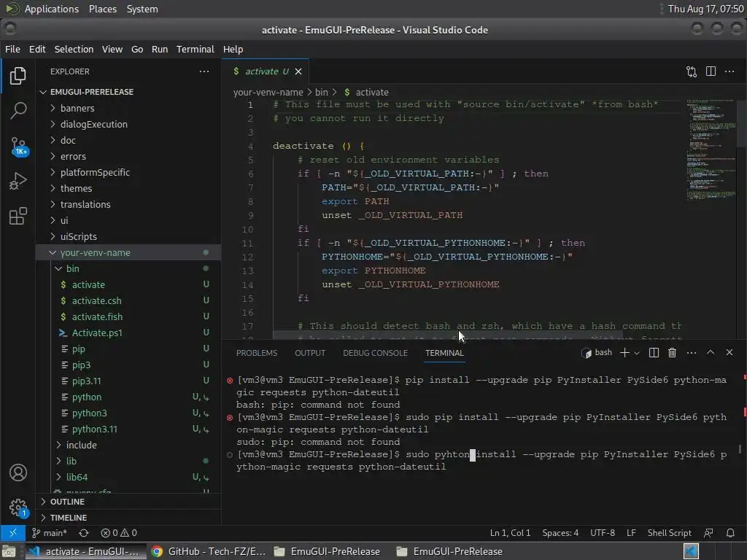The height and width of the screenshot is (560, 747).
Task: Open remote window indicator in status bar
Action: pos(13,533)
